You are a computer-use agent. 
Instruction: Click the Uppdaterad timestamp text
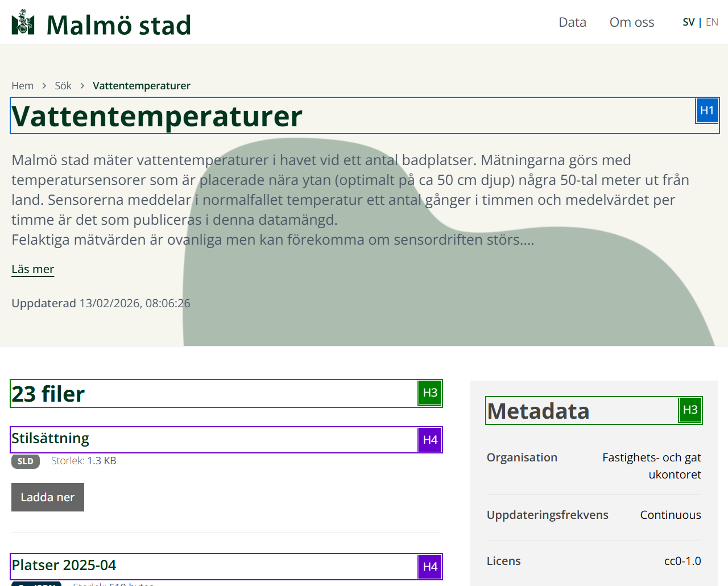pos(101,303)
